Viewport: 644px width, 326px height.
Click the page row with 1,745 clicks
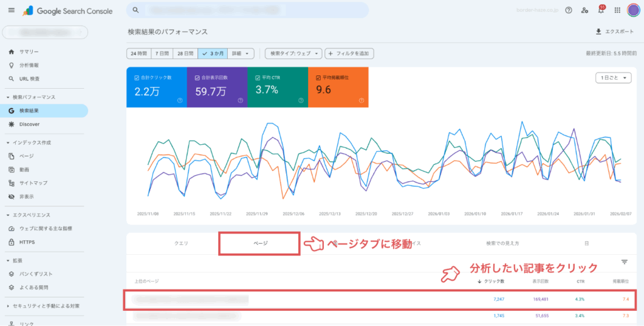pos(380,316)
